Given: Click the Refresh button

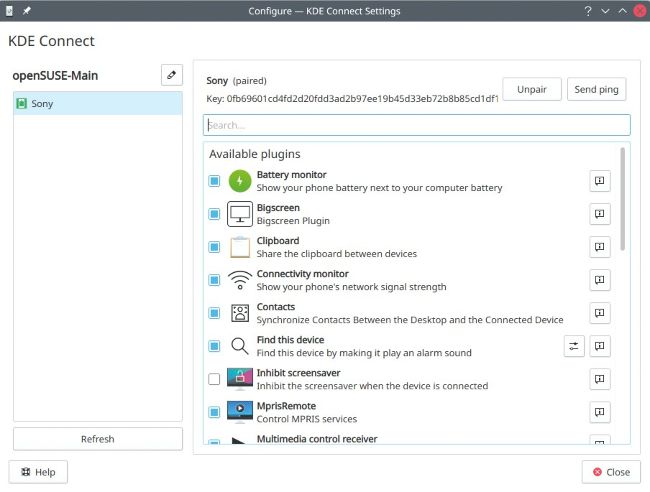Looking at the screenshot, I should point(97,439).
